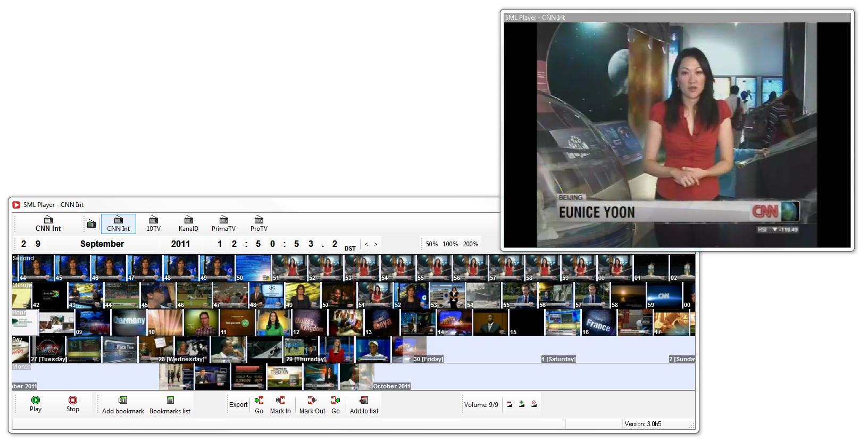
Task: Select day 28 Wednesday thumbnail
Action: point(193,350)
